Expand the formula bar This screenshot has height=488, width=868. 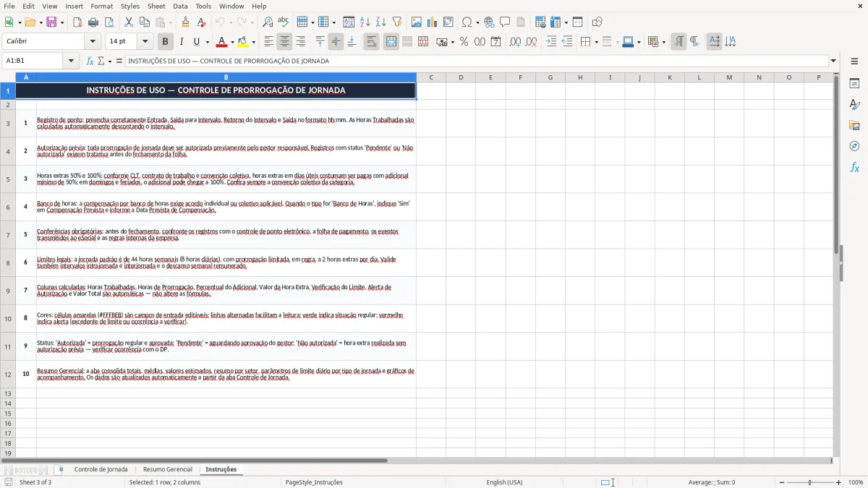coord(834,61)
